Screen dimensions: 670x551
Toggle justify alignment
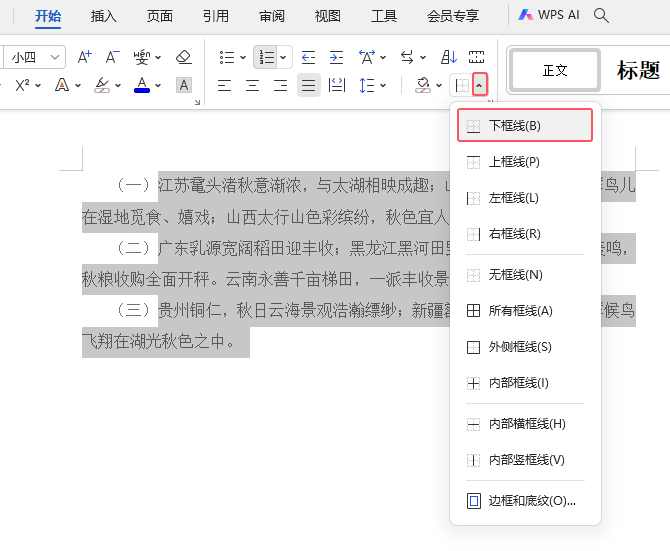tap(309, 85)
